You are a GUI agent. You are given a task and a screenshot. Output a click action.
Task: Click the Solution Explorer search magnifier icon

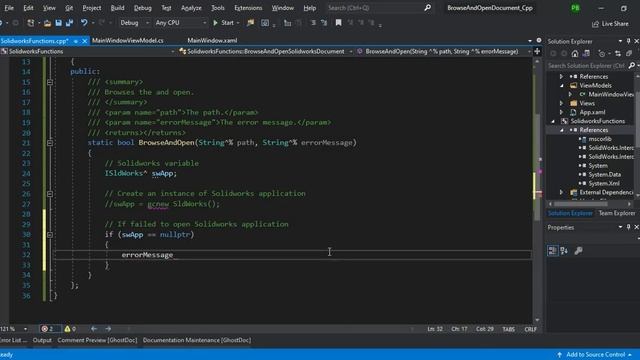pyautogui.click(x=632, y=65)
